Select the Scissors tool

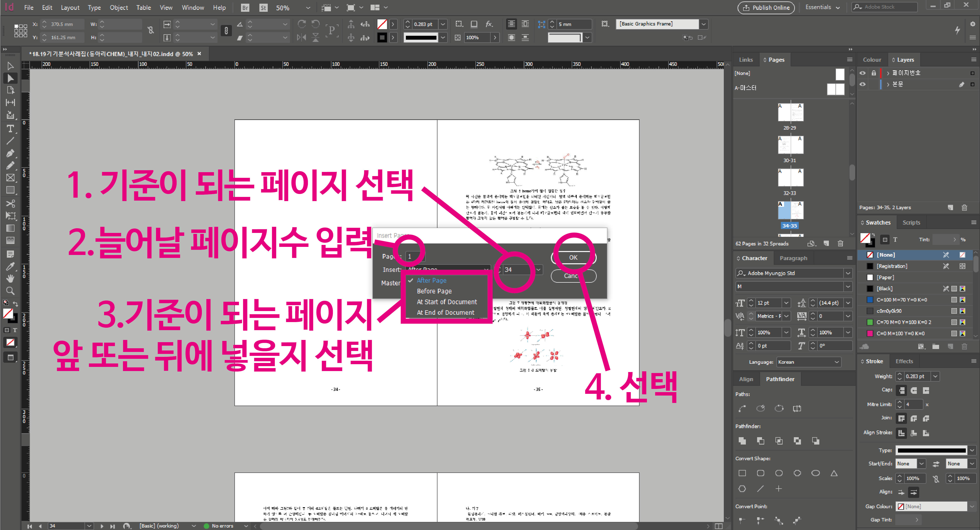(x=10, y=204)
